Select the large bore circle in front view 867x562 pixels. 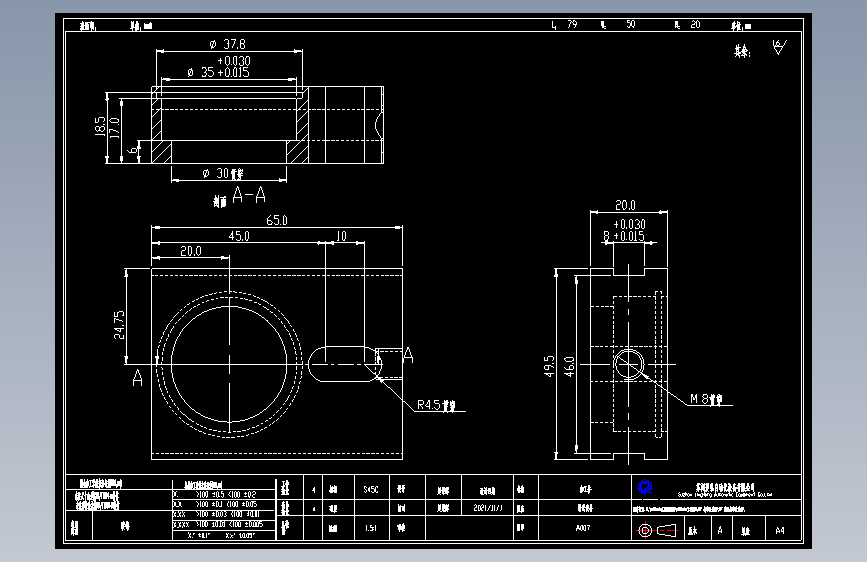pos(229,364)
